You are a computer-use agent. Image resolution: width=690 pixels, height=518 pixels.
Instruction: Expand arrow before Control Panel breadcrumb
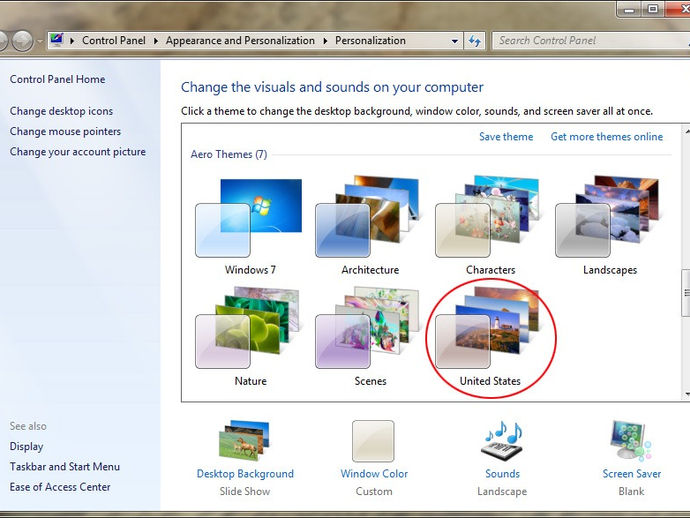point(72,41)
